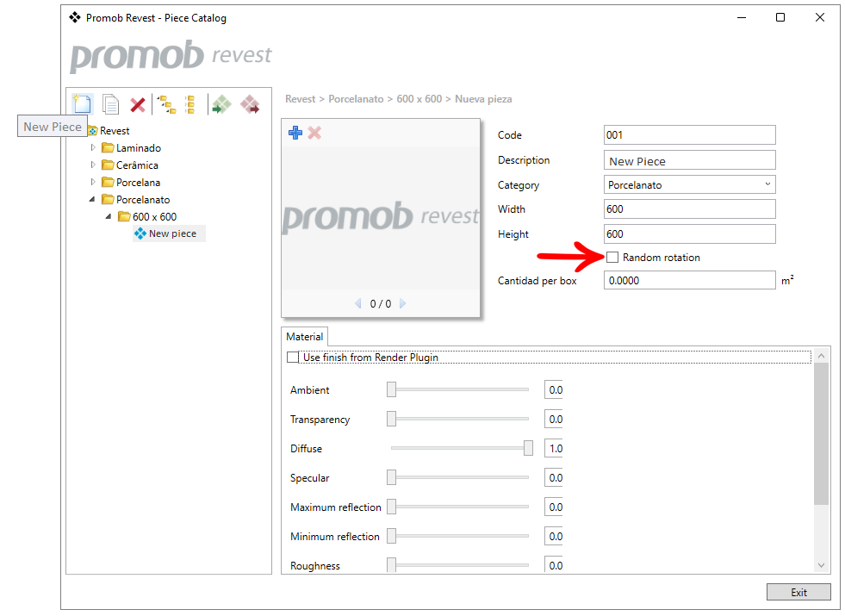Screen dimensions: 845x616
Task: Click the New Piece toolbar icon
Action: 82,104
